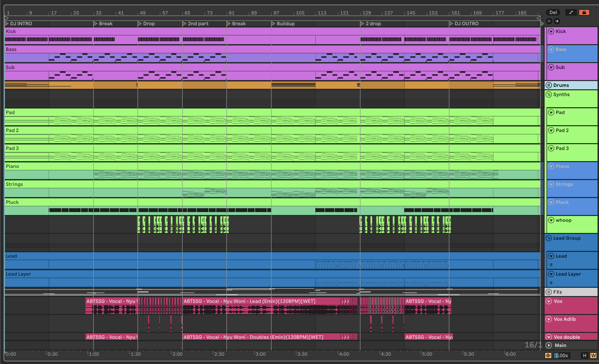Click the 1.00x playback speed field
This screenshot has height=364, width=599.
[x=562, y=356]
